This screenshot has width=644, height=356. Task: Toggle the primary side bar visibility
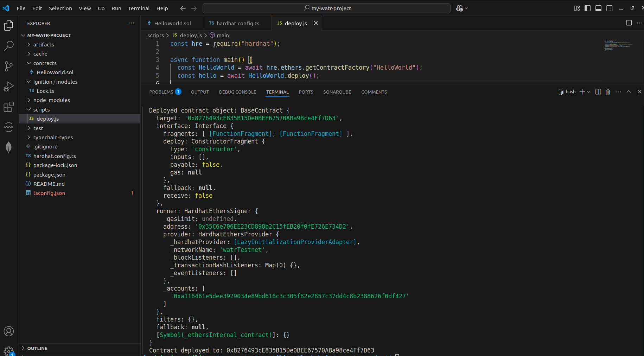[x=587, y=8]
